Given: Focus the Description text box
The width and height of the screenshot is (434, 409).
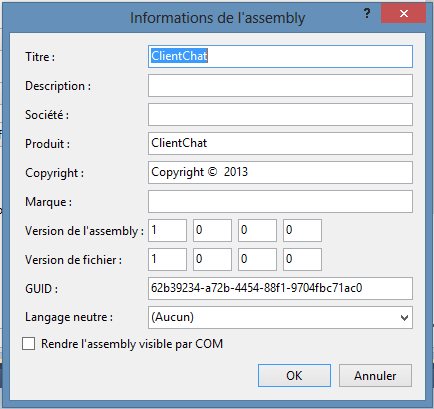Looking at the screenshot, I should 280,86.
